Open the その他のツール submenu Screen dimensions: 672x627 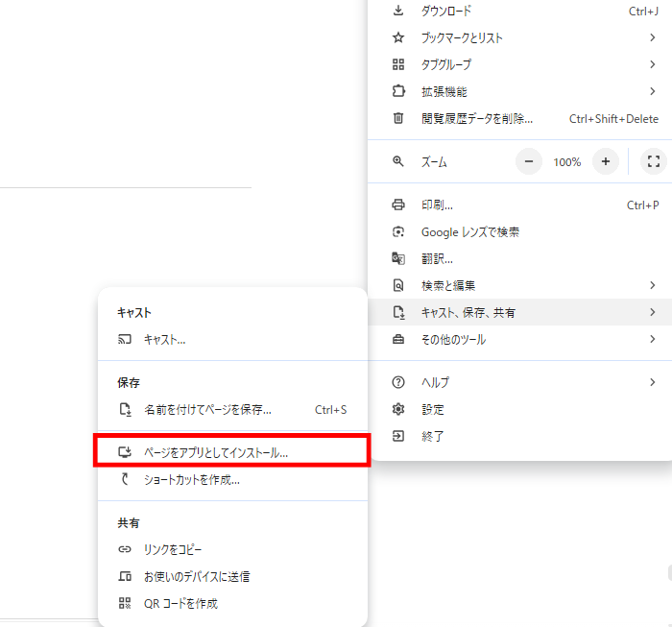(x=652, y=340)
